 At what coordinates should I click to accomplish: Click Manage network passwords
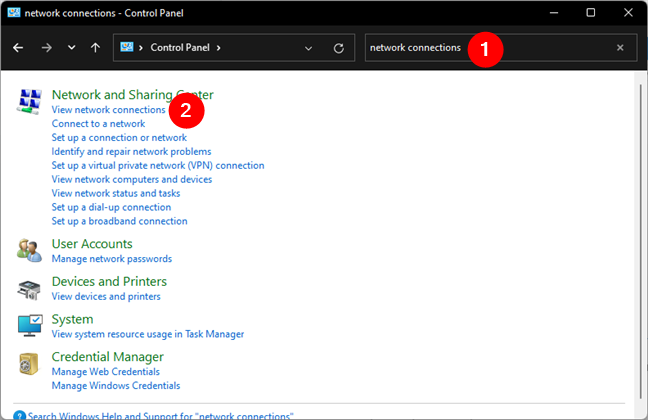[x=112, y=259]
